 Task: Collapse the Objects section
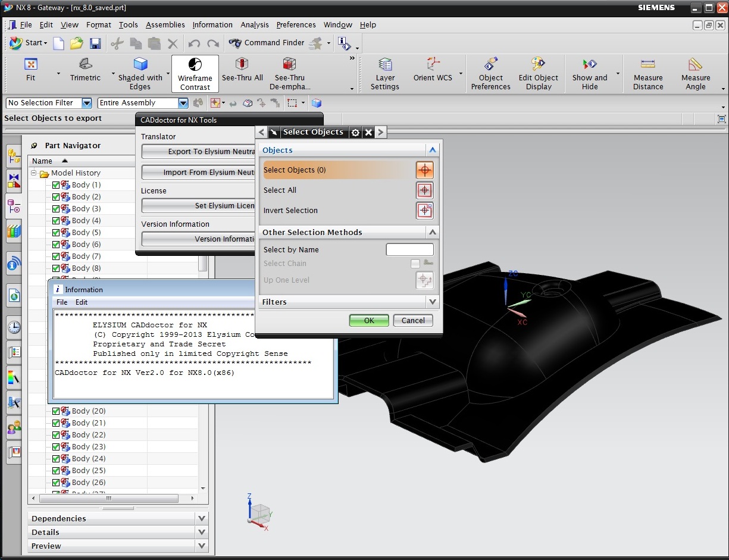(x=433, y=150)
